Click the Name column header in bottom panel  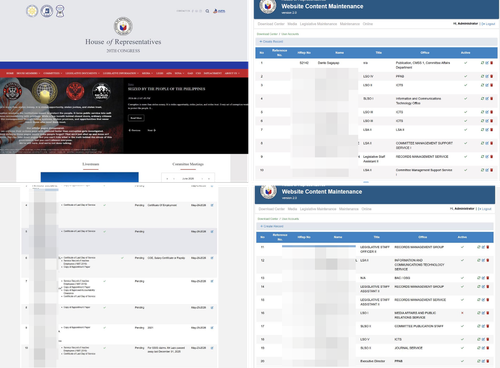[x=338, y=237]
